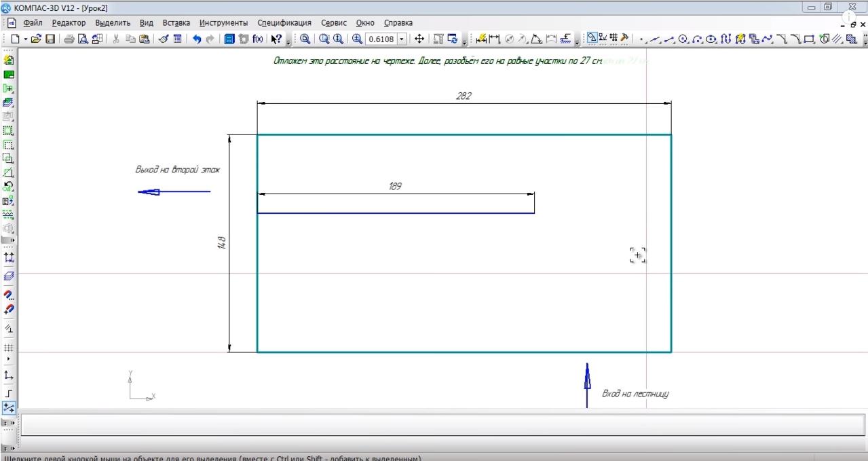Expand the standard toolbar overflow arrow
868x461 pixels.
pyautogui.click(x=288, y=41)
